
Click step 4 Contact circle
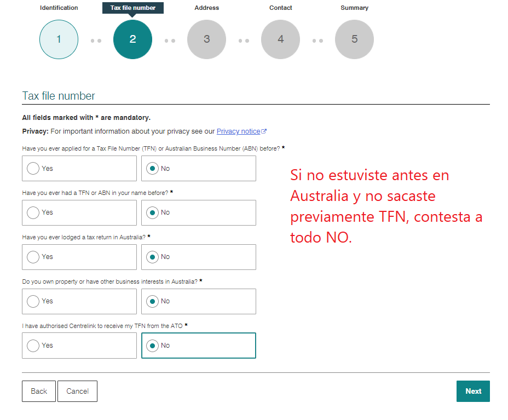(280, 39)
